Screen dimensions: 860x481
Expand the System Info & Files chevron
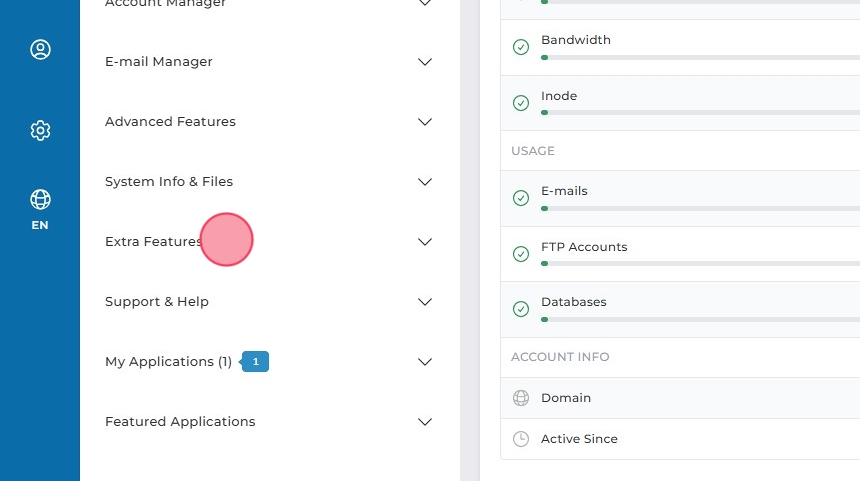click(425, 182)
